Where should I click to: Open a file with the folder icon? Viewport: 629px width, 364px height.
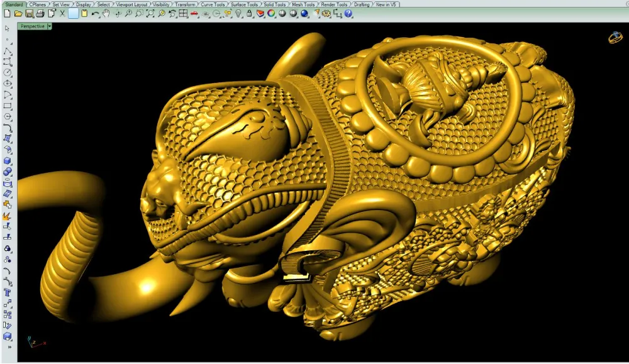pos(18,13)
